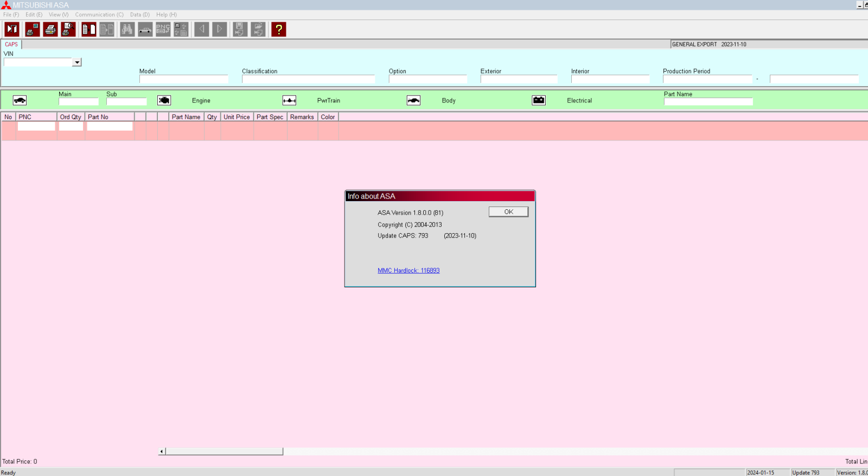
Task: Select the Body group icon
Action: (x=414, y=100)
